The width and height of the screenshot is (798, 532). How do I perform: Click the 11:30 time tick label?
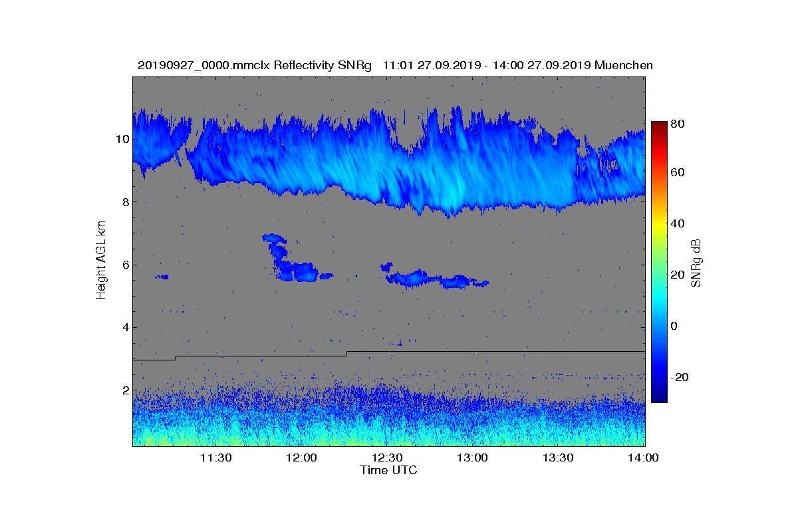(x=215, y=458)
